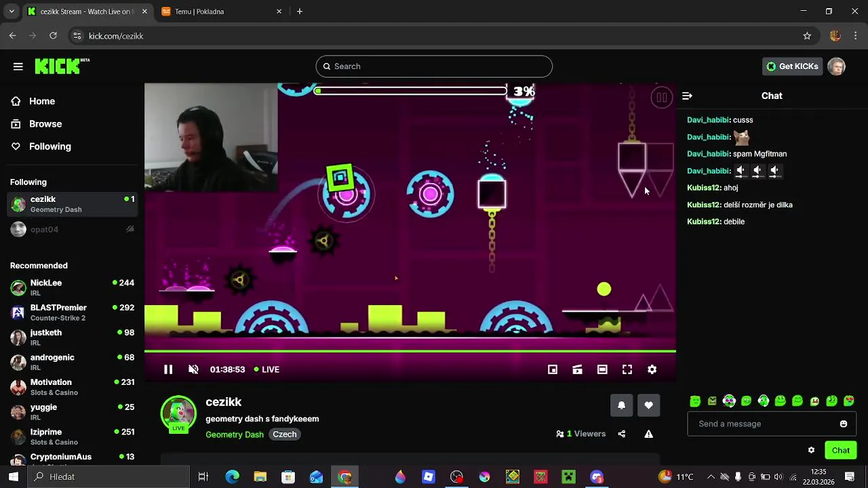Open Task View on taskbar
Viewport: 868px width, 488px height.
[203, 477]
